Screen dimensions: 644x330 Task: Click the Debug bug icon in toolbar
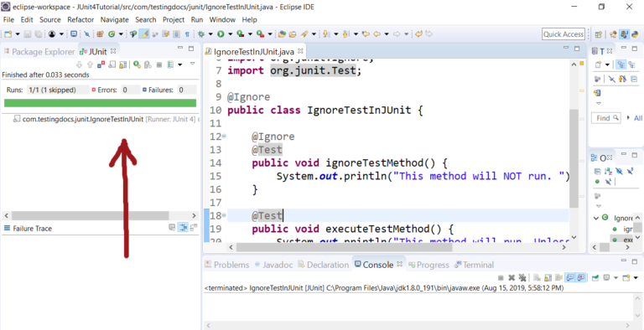point(201,34)
